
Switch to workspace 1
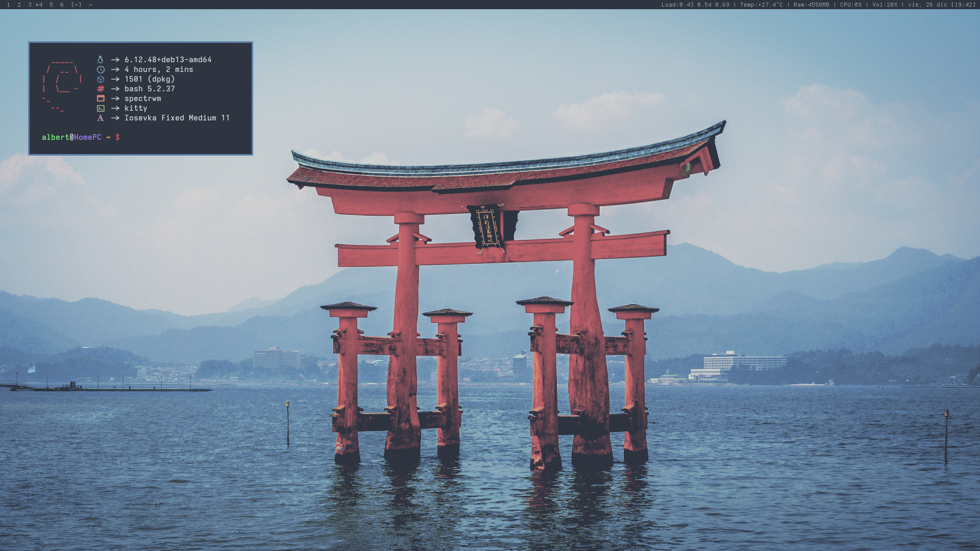pyautogui.click(x=8, y=5)
